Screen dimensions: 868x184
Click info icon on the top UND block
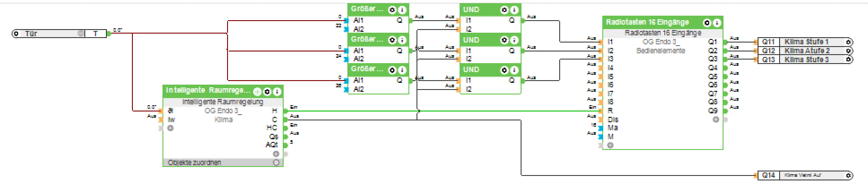click(514, 10)
